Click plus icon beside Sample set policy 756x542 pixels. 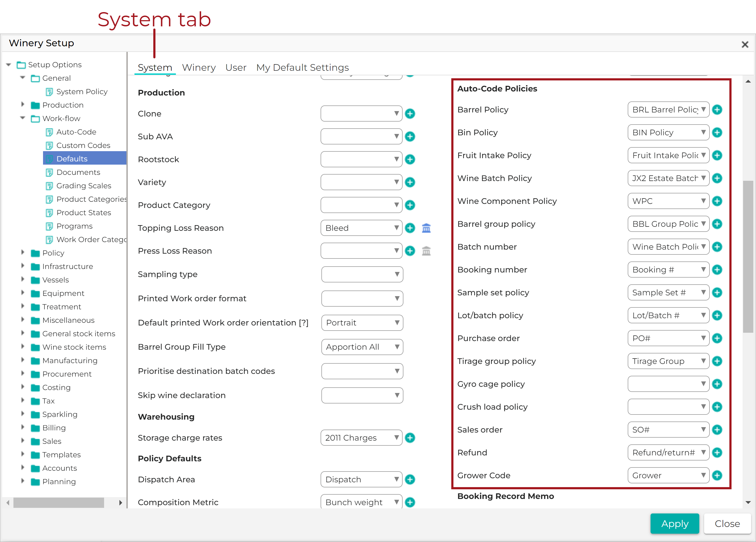coord(717,293)
